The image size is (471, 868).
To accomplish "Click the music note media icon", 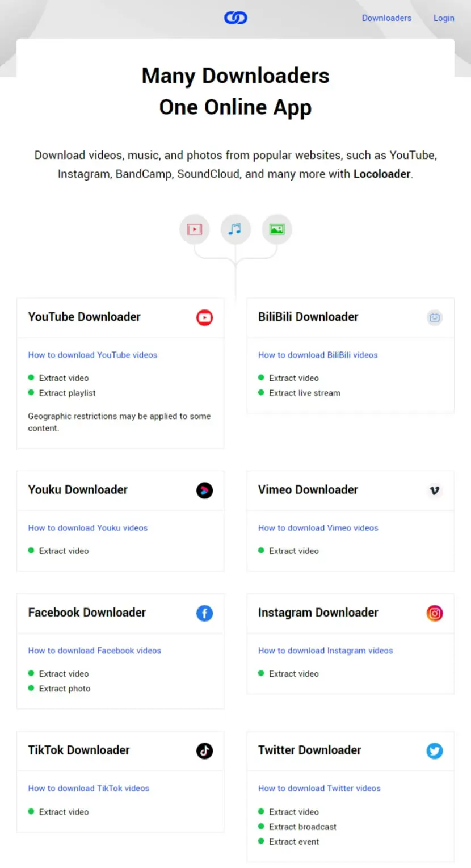I will pos(235,229).
